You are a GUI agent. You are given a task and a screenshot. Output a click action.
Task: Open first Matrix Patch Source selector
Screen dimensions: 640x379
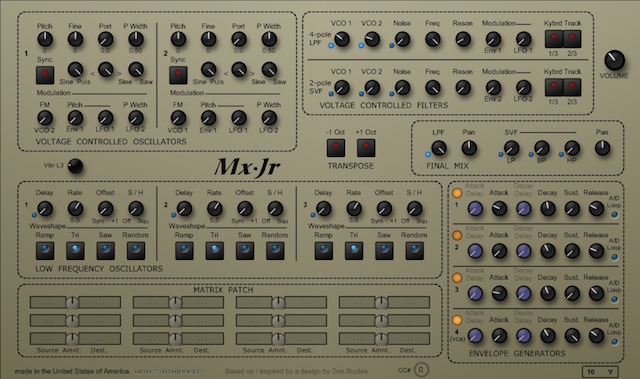click(x=48, y=302)
